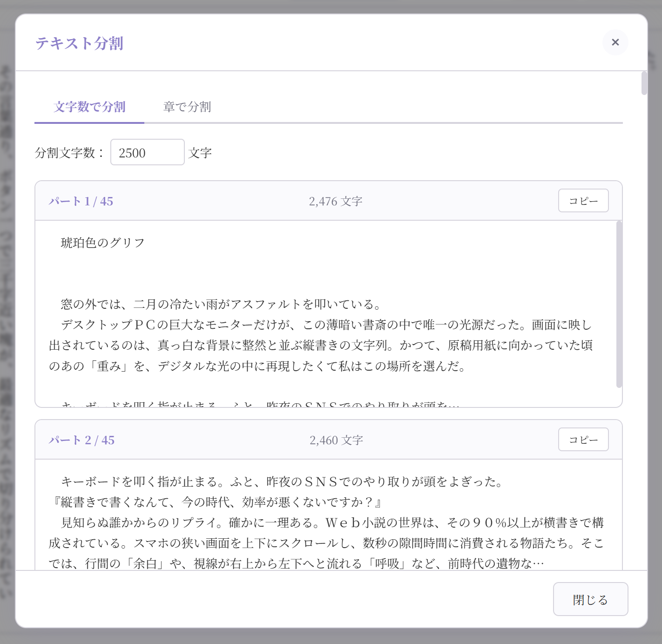Screen dimensions: 662x644
Task: Switch to the 章で分割 tab
Action: (x=187, y=107)
